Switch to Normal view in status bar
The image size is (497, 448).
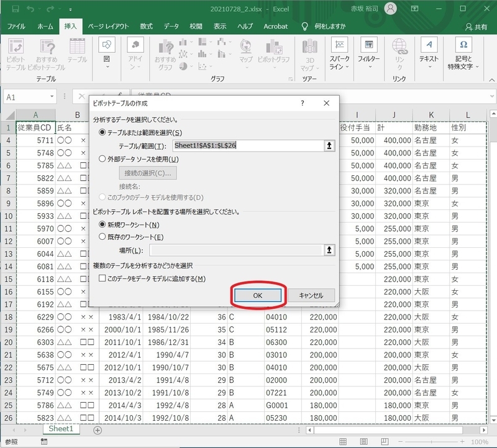click(x=343, y=442)
